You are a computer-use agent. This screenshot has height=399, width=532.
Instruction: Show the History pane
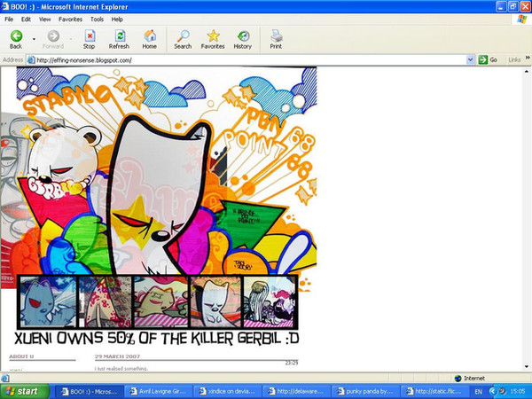[243, 40]
